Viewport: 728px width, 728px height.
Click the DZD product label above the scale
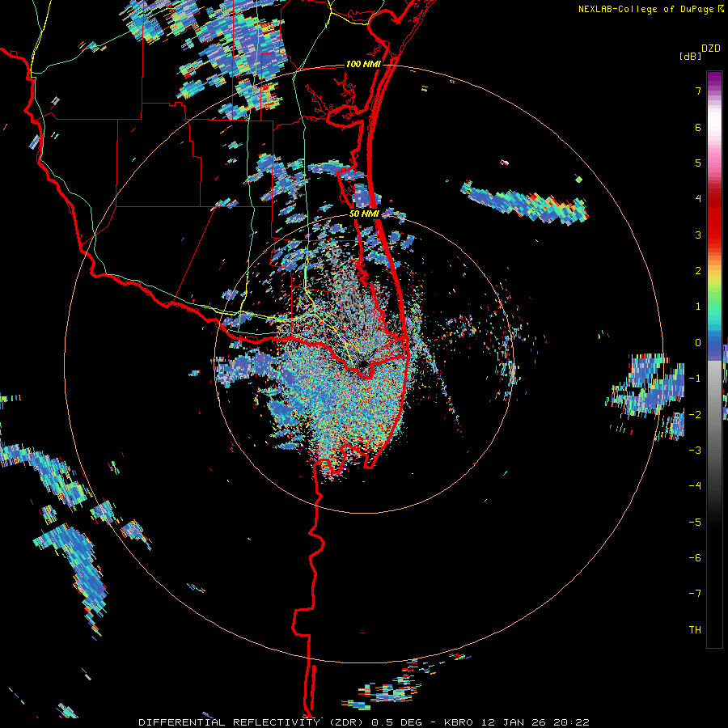click(x=711, y=49)
